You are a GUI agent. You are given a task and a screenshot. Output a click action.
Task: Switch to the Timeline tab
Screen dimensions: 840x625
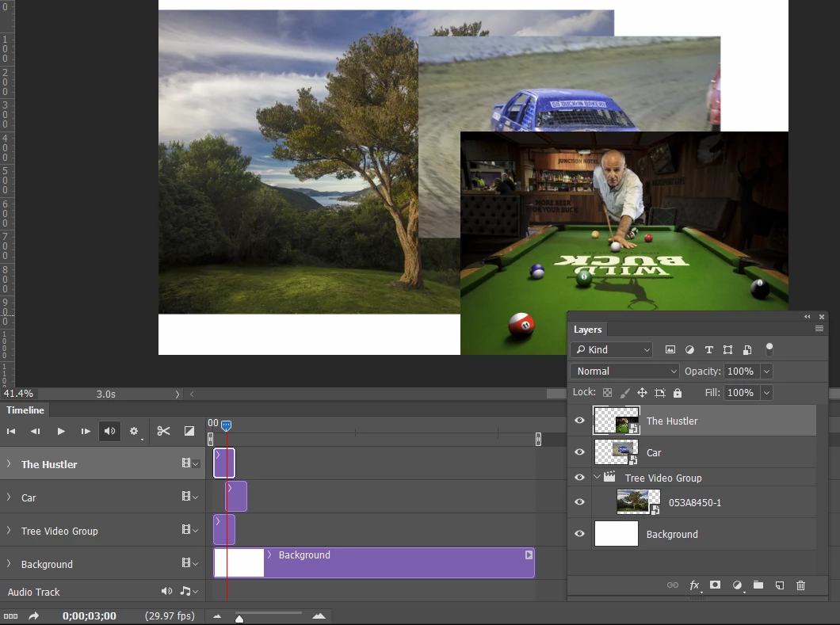click(25, 410)
